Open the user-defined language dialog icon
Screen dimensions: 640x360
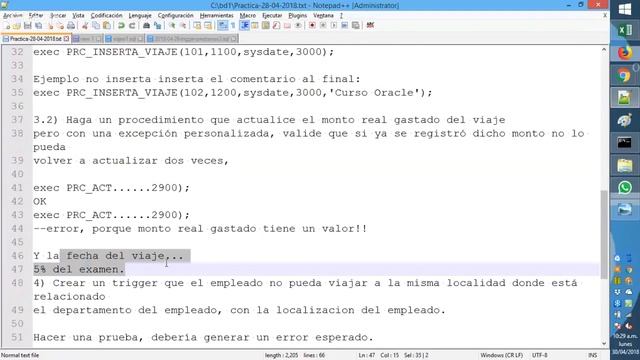coord(255,26)
